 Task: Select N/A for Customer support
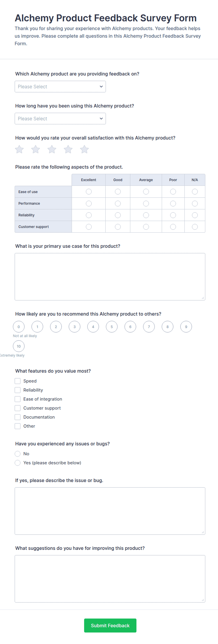click(x=195, y=227)
